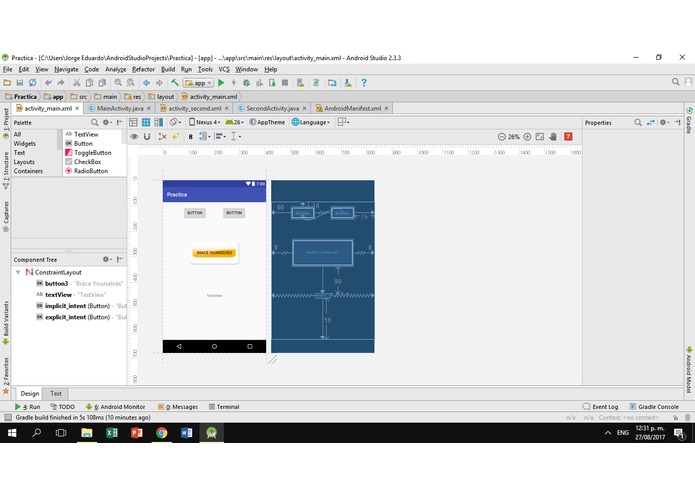Image resolution: width=695 pixels, height=494 pixels.
Task: Open the Refactor menu
Action: point(143,69)
